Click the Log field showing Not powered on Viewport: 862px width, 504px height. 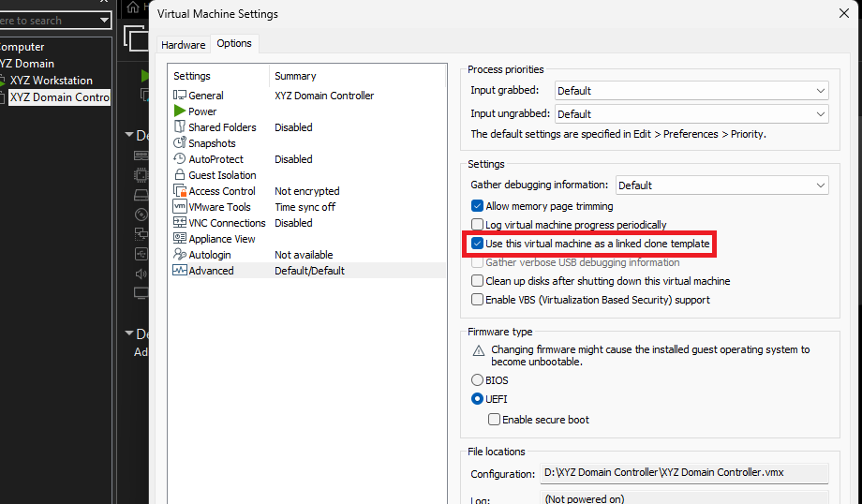tap(684, 498)
